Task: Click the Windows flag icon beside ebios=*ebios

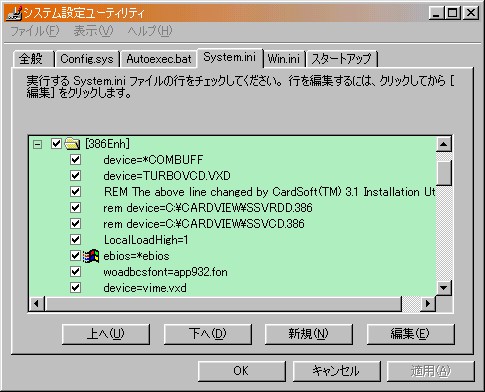Action: [x=91, y=256]
